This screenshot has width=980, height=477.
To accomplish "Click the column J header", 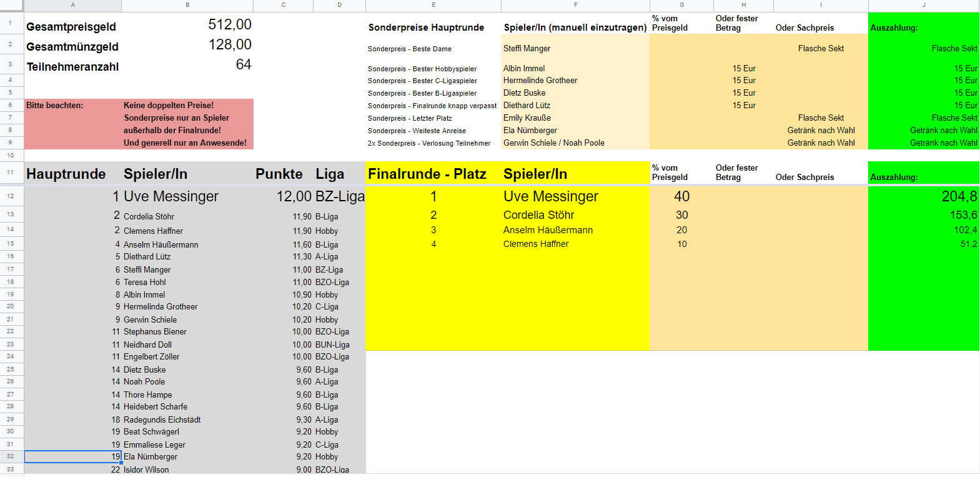I will point(923,5).
